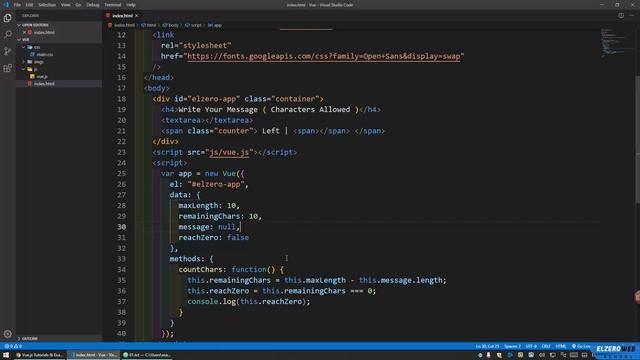Open the File menu
The height and width of the screenshot is (360, 640).
tap(17, 5)
